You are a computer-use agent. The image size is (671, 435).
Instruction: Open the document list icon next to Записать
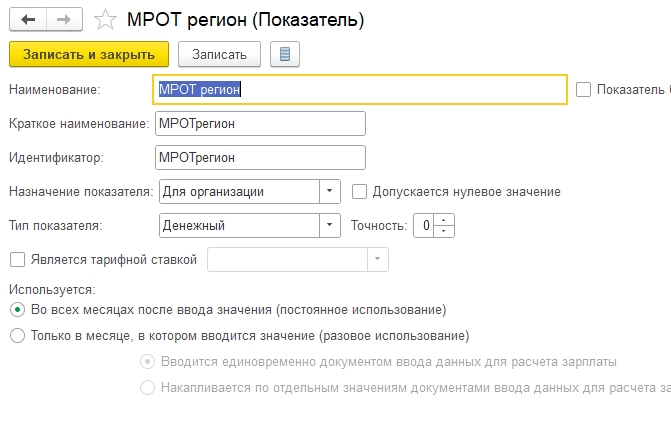(x=285, y=53)
